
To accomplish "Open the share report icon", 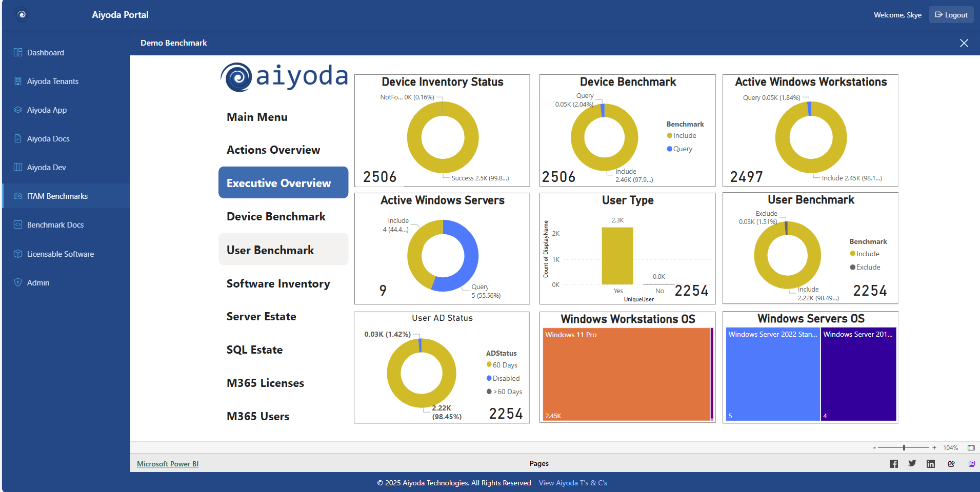I will (950, 463).
